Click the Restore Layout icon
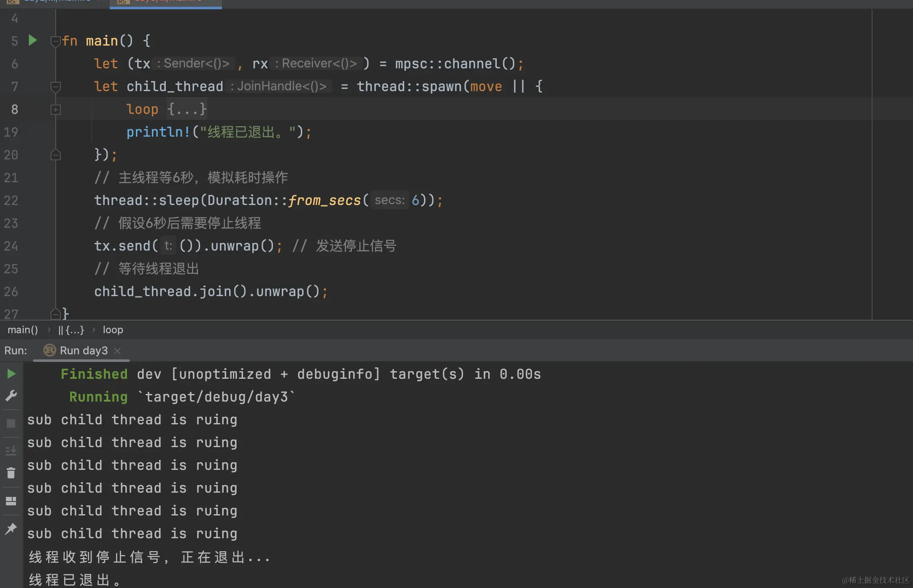The width and height of the screenshot is (913, 588). coord(11,501)
